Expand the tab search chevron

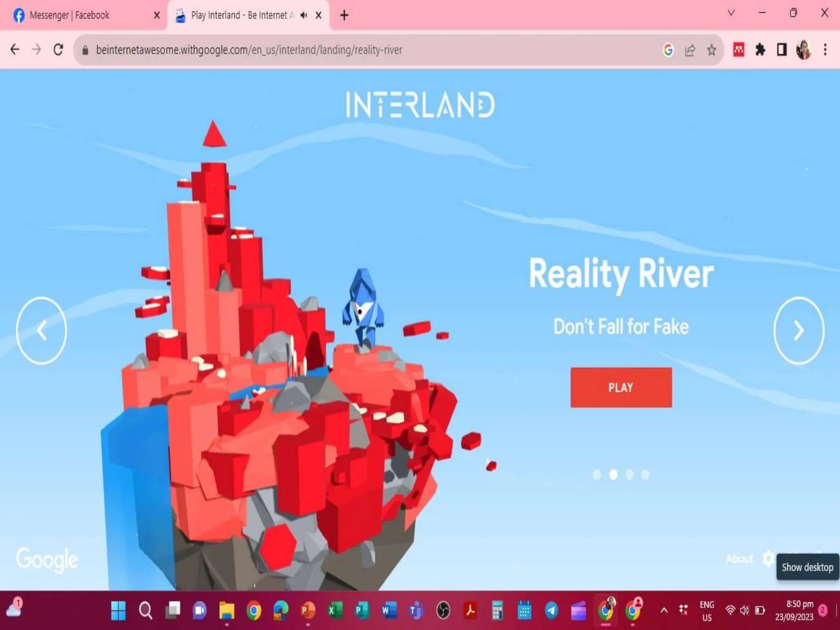tap(731, 13)
